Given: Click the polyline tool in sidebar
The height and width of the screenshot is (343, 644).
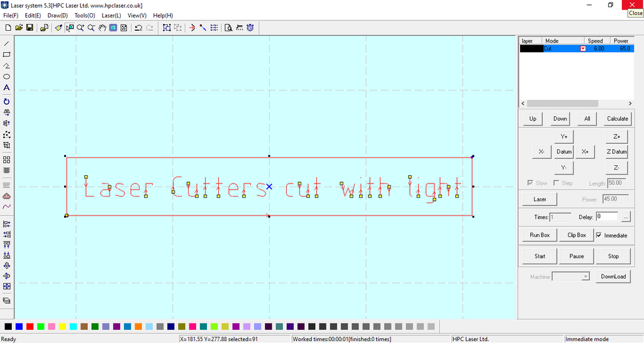Looking at the screenshot, I should (x=6, y=65).
